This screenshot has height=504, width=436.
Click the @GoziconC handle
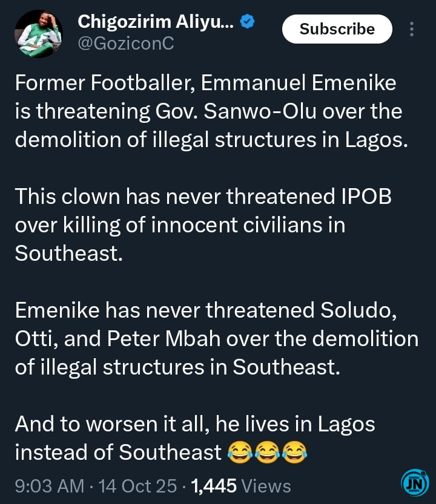tap(126, 44)
